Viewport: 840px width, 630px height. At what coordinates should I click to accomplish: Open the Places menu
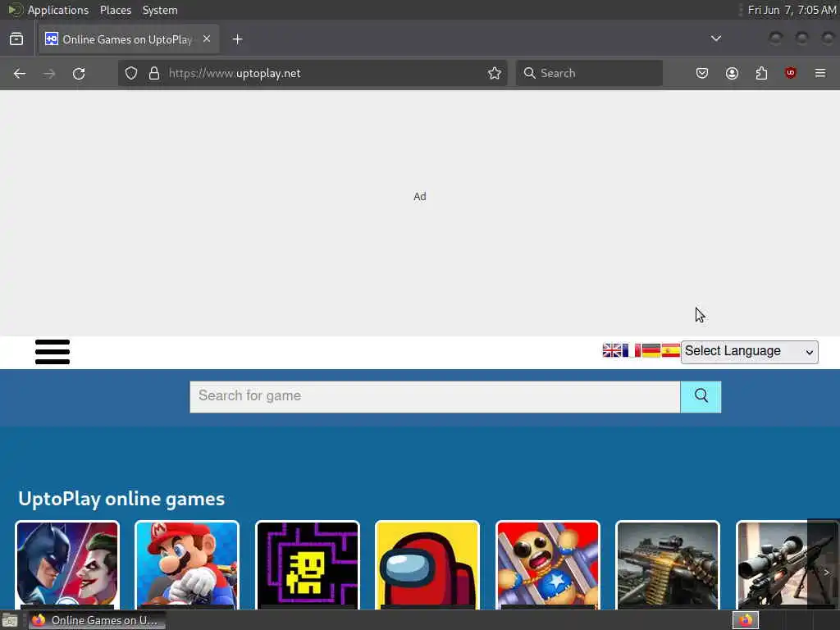click(116, 10)
